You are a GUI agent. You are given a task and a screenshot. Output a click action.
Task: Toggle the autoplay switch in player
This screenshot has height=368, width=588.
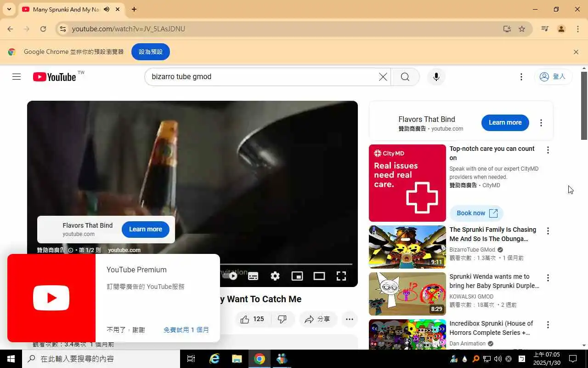[230, 276]
